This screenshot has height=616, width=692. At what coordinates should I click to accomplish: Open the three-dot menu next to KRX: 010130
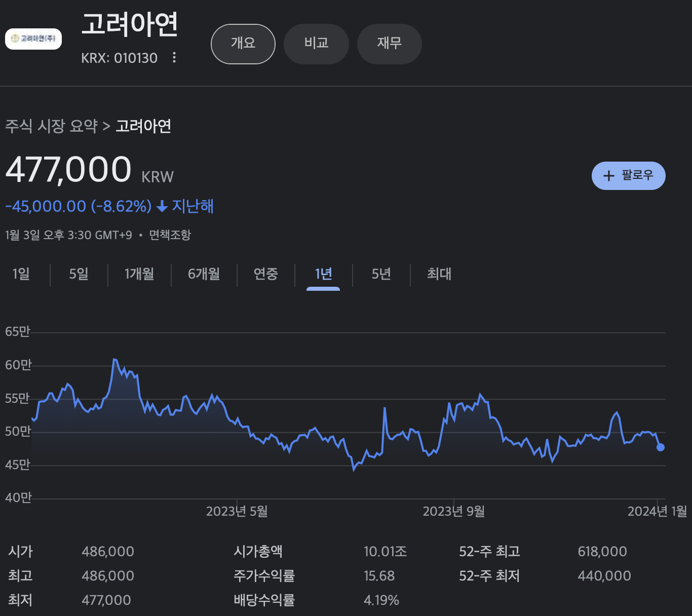(174, 57)
